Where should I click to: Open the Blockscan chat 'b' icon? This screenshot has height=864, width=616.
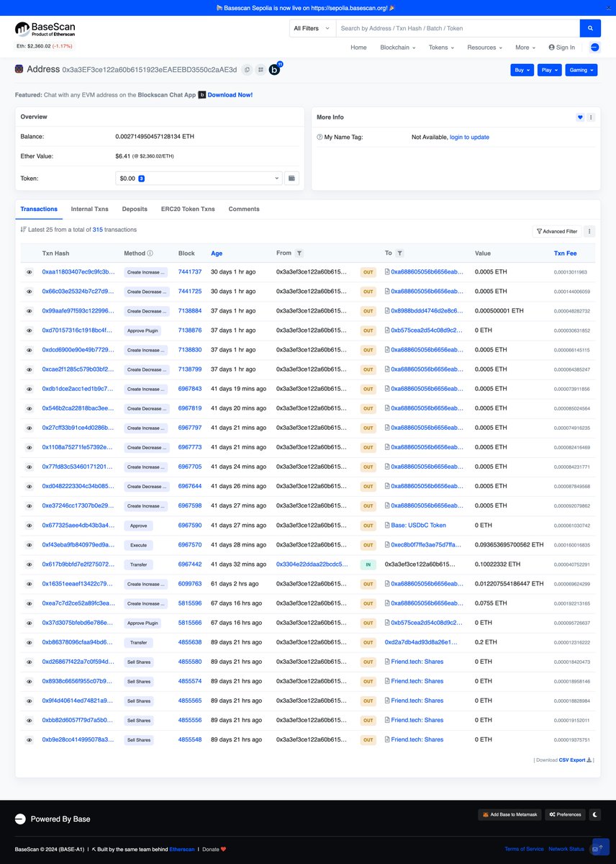(x=274, y=70)
